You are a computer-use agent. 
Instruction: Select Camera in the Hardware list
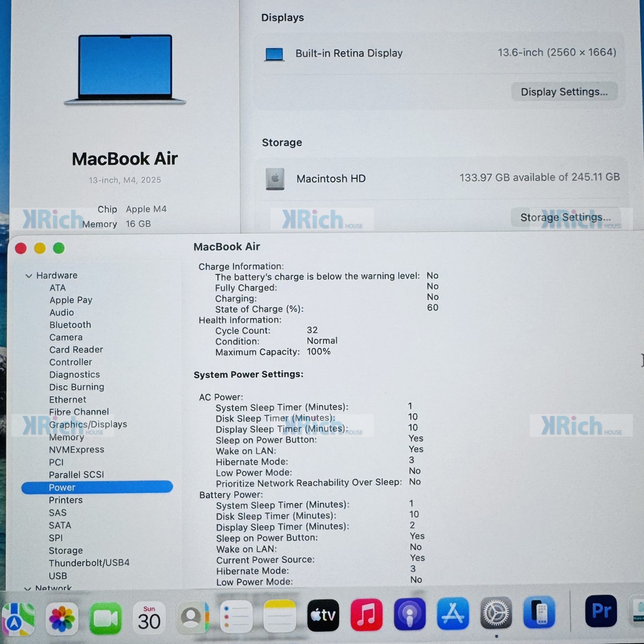65,337
